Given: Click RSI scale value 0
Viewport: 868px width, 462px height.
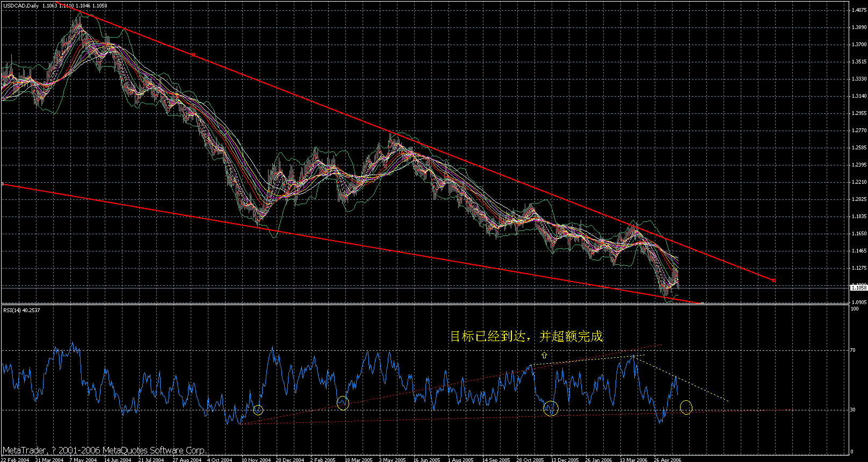Looking at the screenshot, I should [853, 452].
